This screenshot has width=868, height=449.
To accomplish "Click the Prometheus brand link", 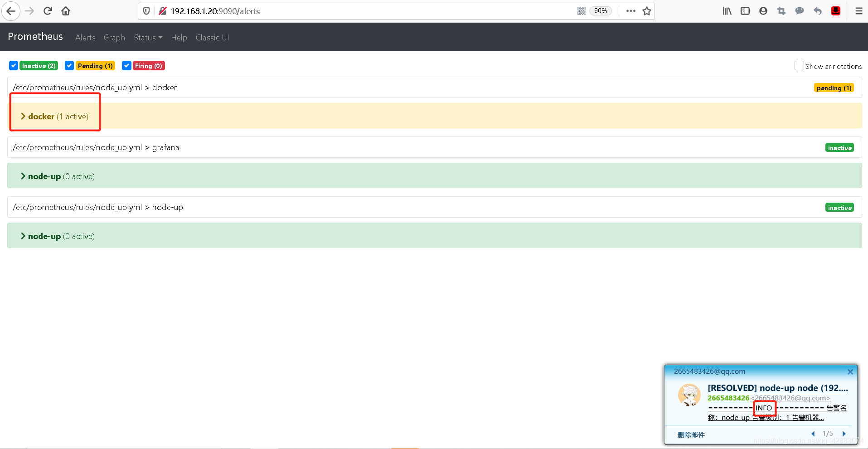I will (x=35, y=37).
